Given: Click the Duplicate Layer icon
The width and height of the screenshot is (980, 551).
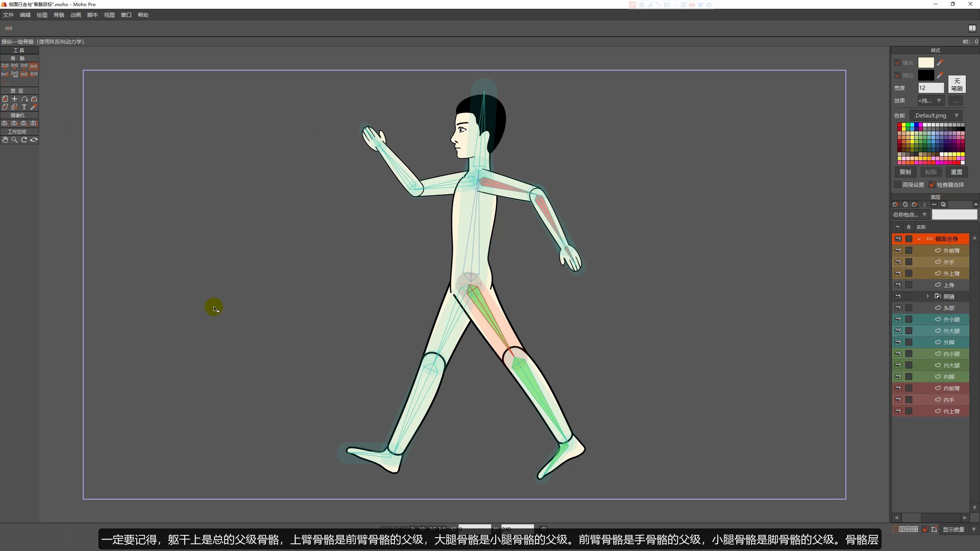Looking at the screenshot, I should point(905,205).
